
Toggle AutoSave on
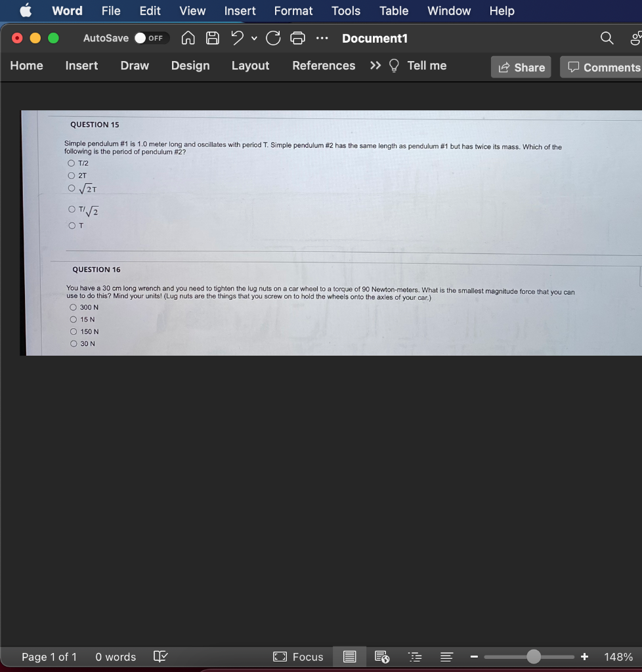(x=151, y=38)
